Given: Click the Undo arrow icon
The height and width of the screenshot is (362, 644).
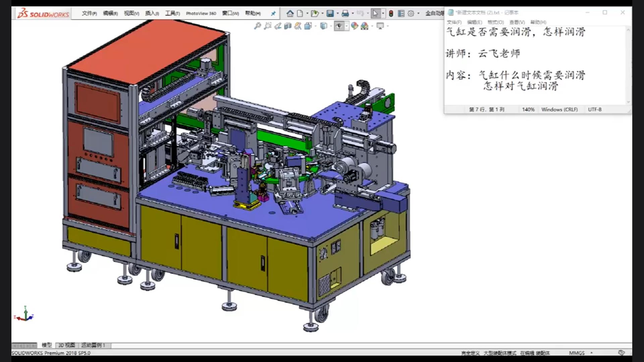Looking at the screenshot, I should click(361, 13).
